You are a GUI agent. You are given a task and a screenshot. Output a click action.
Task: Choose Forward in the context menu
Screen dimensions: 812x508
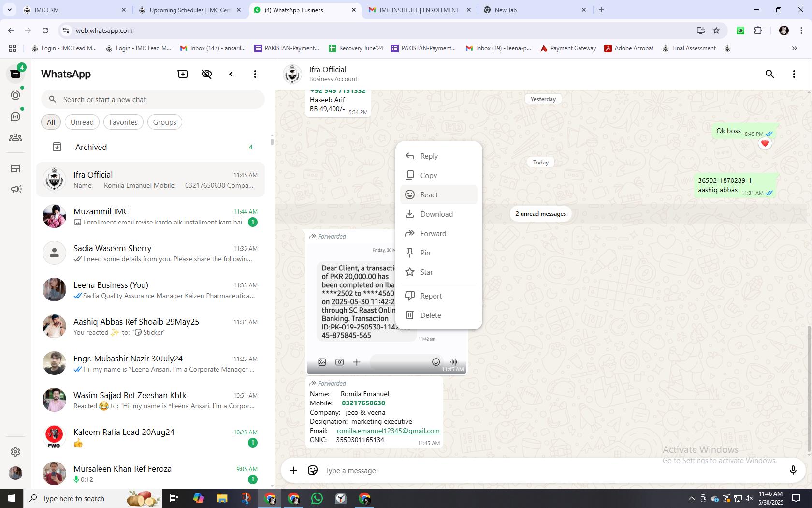[439, 233]
